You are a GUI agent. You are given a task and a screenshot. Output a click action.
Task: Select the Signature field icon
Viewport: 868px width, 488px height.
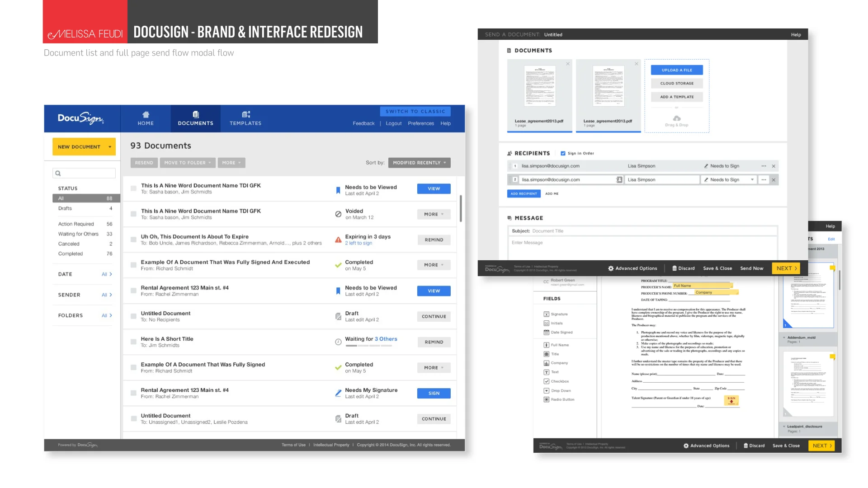[x=546, y=314]
